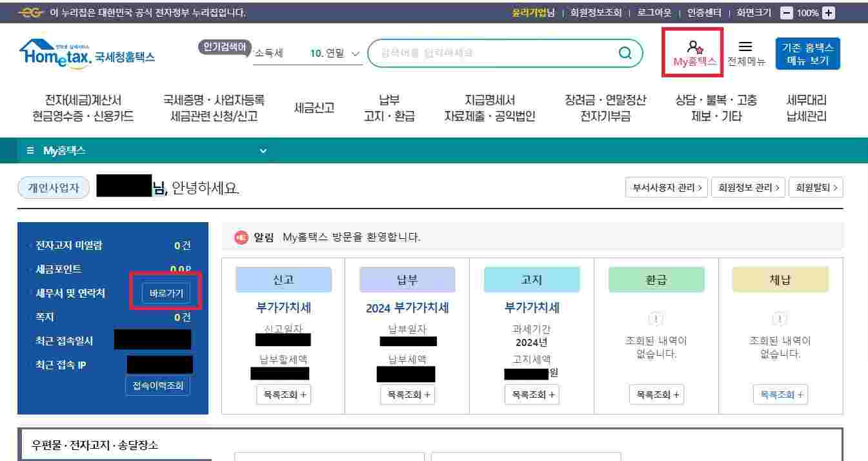Click the Hometax logo

point(87,53)
